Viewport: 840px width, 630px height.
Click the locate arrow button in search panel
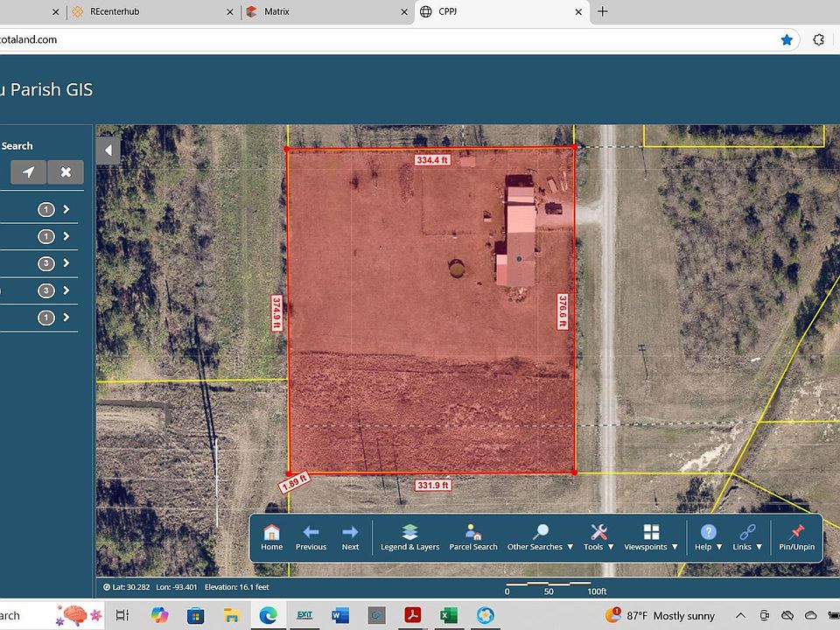click(x=28, y=172)
